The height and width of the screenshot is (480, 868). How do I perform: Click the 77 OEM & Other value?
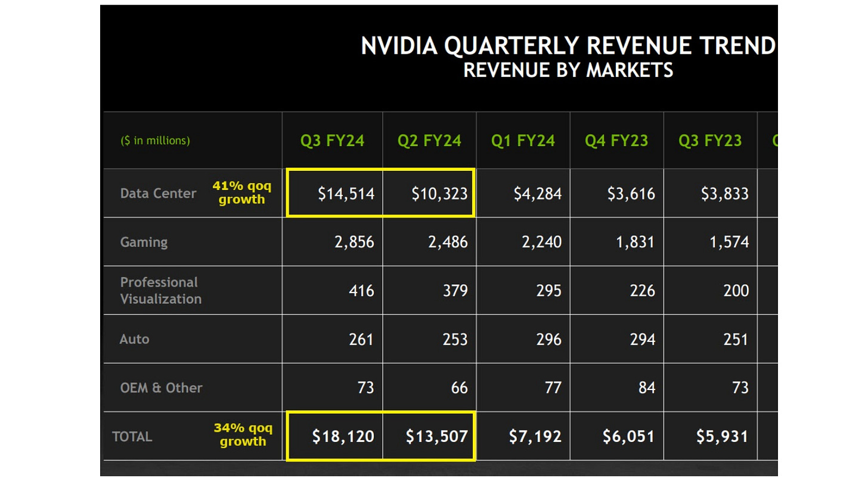tap(553, 388)
